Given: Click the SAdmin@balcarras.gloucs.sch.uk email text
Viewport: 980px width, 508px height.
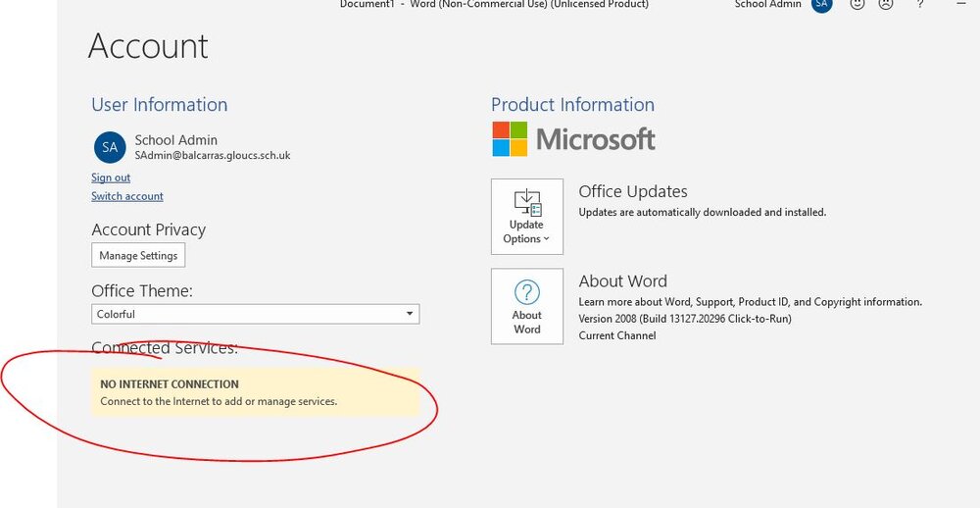Looking at the screenshot, I should tap(213, 155).
